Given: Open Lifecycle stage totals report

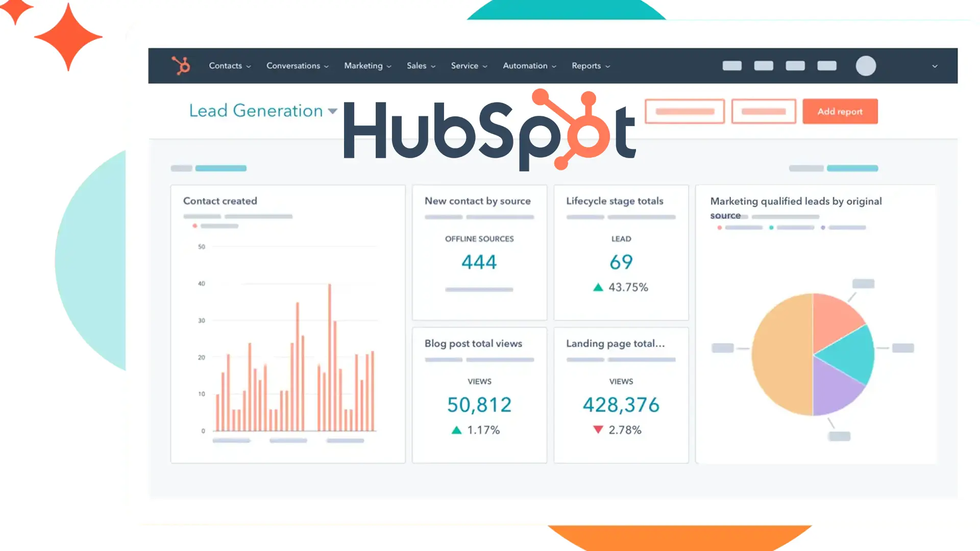Looking at the screenshot, I should 615,201.
